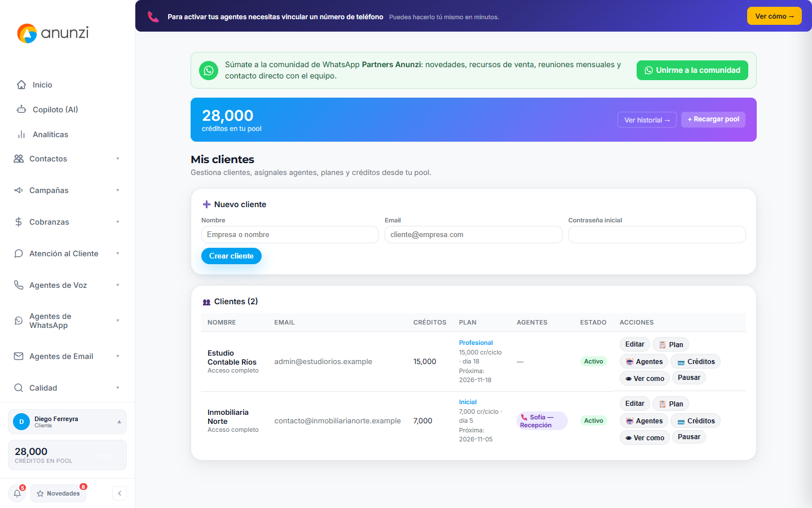
Task: Open the Diego Ferreyra account menu
Action: 67,422
